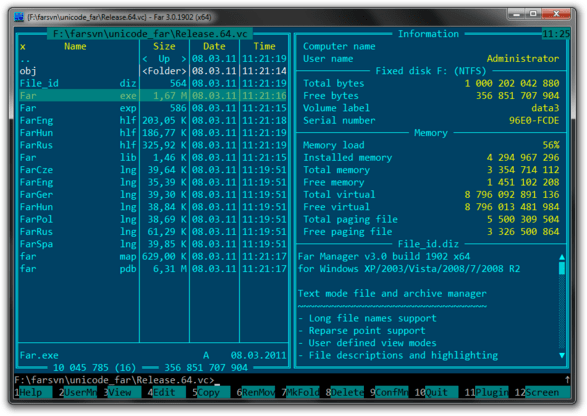This screenshot has width=587, height=416.
Task: Click the scroll-up arrow in the File_id.diz viewer
Action: click(562, 257)
